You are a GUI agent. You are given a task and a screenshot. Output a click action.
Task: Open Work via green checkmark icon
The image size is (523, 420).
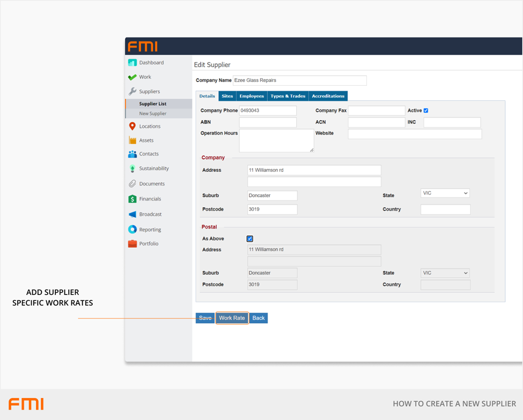click(132, 77)
